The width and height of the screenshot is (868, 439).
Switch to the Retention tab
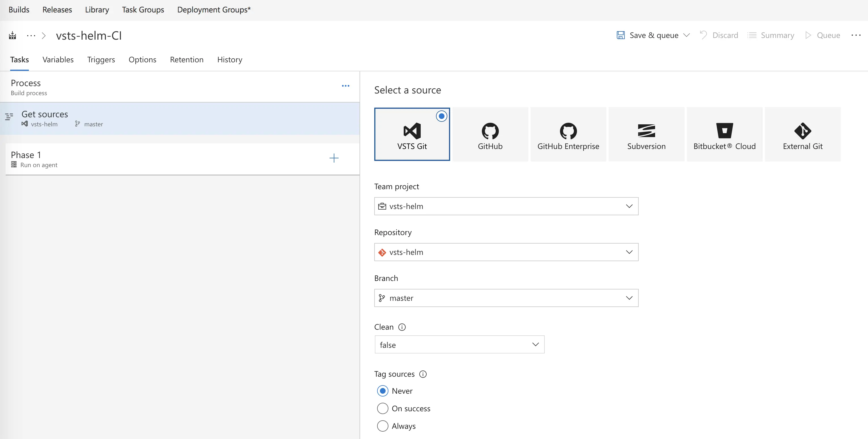(x=187, y=60)
